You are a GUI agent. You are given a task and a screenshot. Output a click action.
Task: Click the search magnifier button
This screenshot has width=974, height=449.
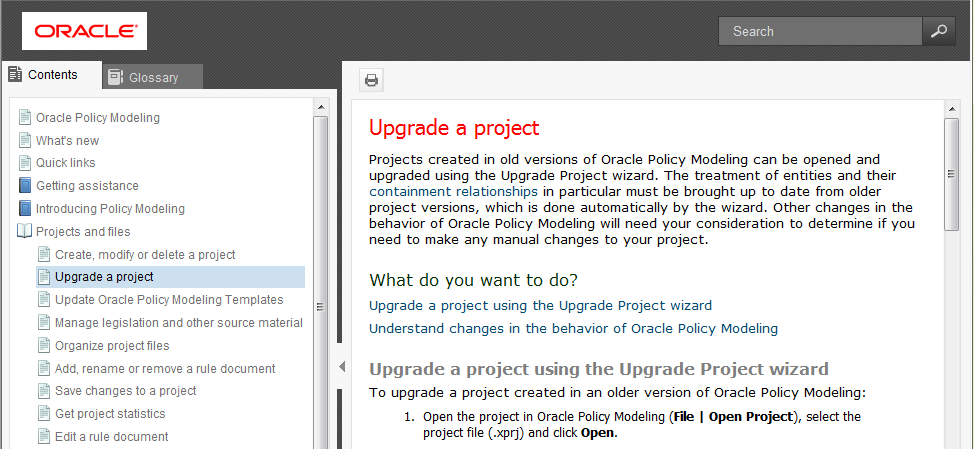pos(939,31)
